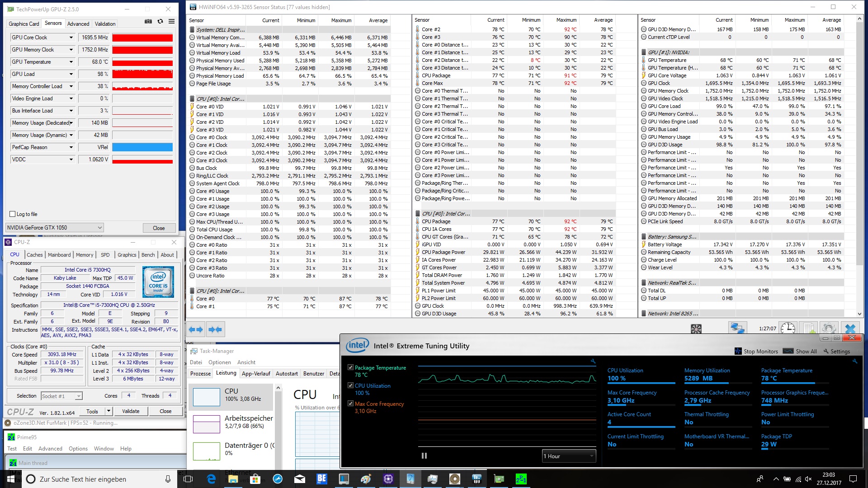Open CPU-Z Socket #1 selection dropdown
The height and width of the screenshot is (488, 868).
(x=61, y=396)
